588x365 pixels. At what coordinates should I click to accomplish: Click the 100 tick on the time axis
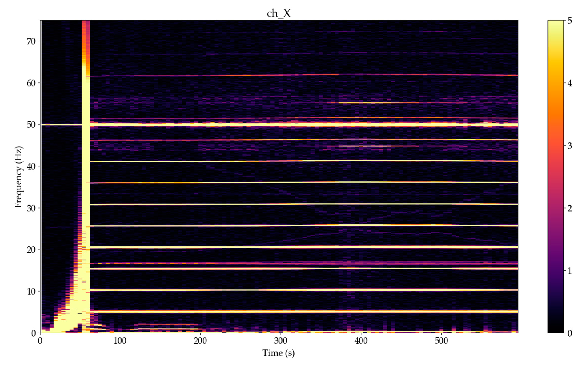[120, 341]
